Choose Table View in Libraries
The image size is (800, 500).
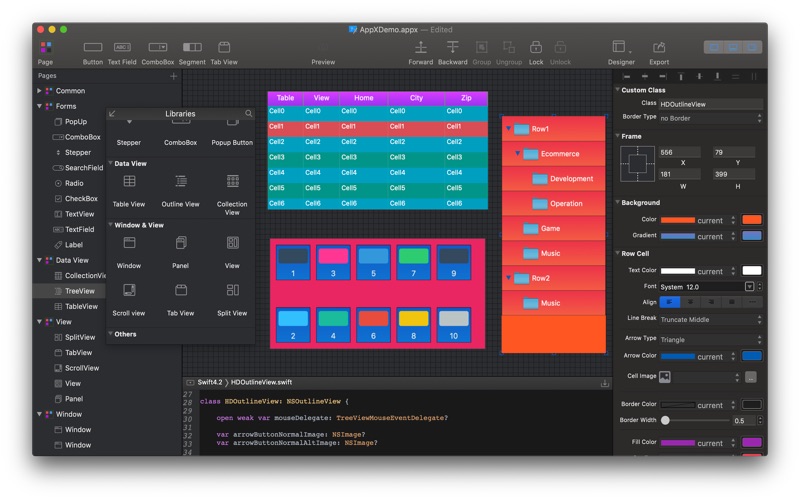[x=129, y=191]
